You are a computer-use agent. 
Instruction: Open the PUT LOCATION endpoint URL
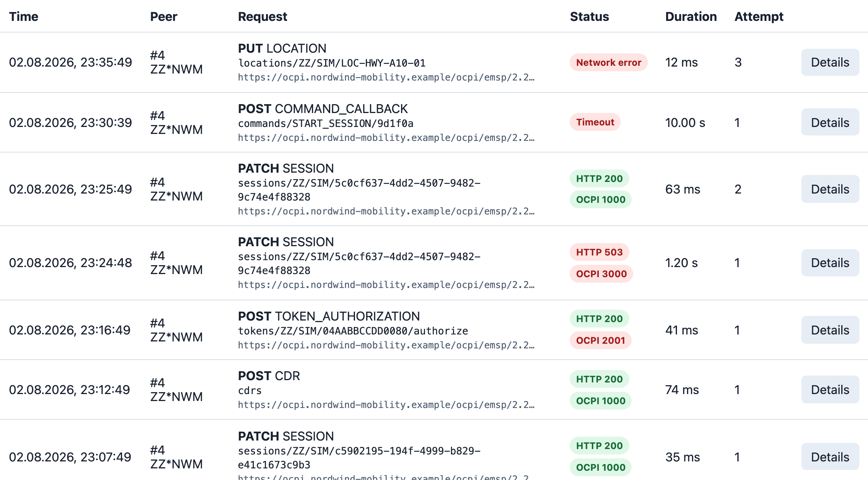click(386, 77)
